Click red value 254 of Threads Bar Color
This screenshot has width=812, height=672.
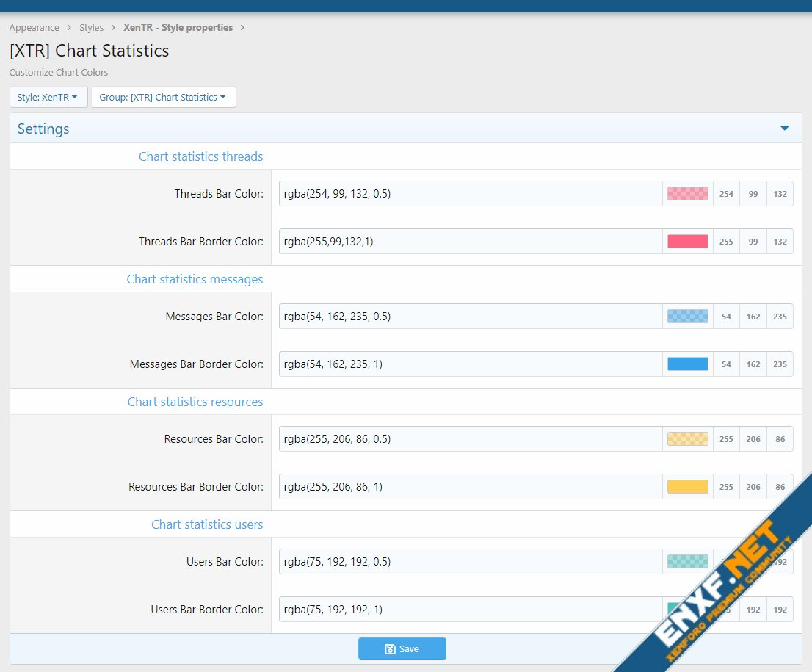(x=726, y=194)
